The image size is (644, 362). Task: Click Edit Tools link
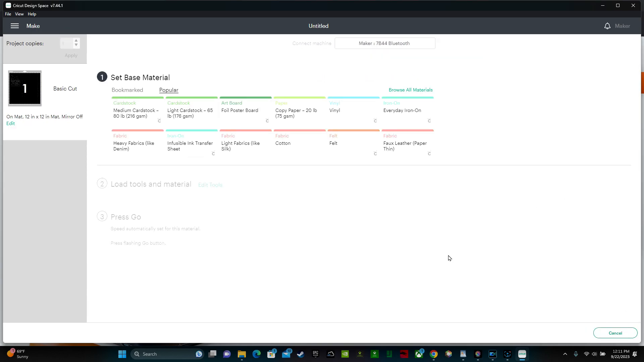pos(210,184)
